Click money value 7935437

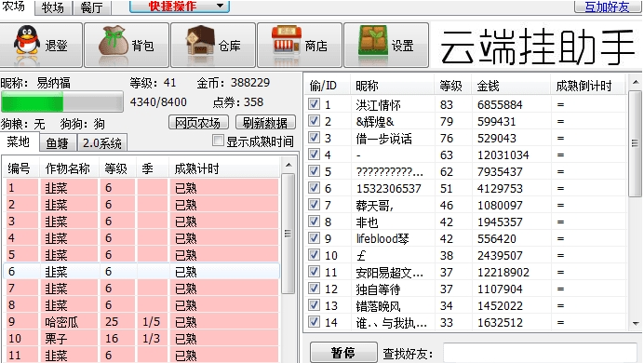tap(500, 171)
